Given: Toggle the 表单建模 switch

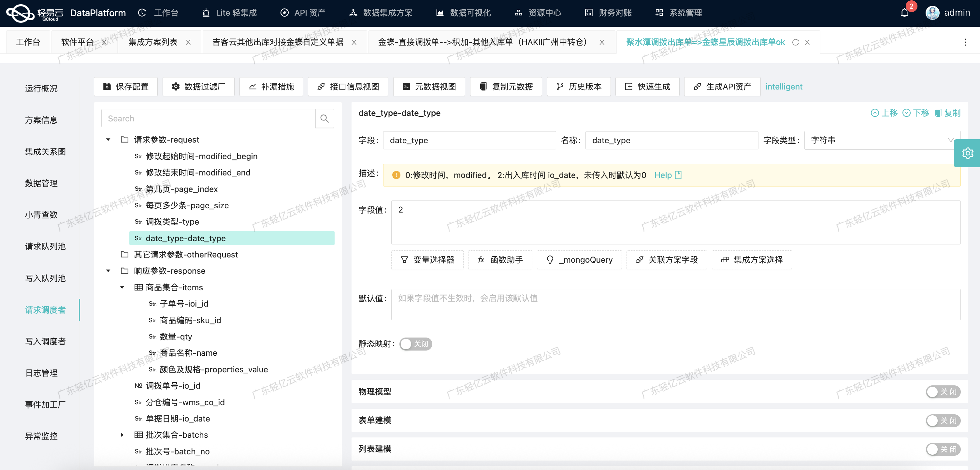Looking at the screenshot, I should (x=943, y=421).
